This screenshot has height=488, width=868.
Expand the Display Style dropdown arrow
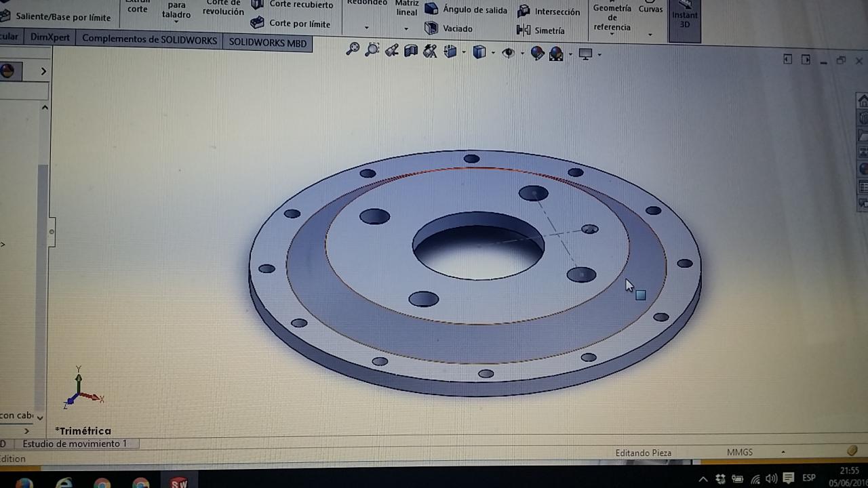coord(493,53)
